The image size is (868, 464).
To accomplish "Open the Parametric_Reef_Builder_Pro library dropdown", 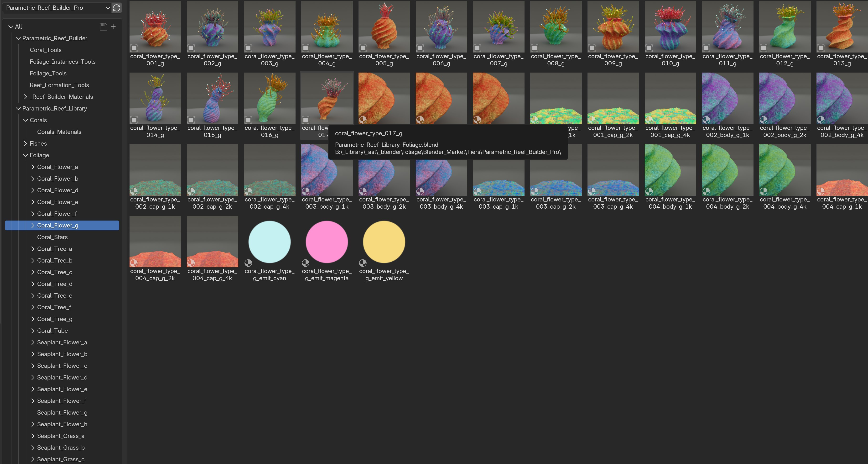I will [57, 8].
